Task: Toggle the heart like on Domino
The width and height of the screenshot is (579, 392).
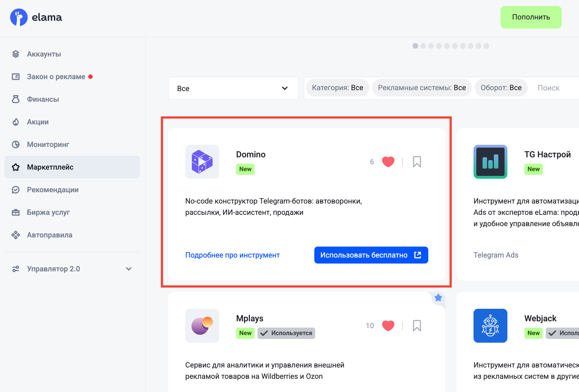Action: pyautogui.click(x=388, y=162)
